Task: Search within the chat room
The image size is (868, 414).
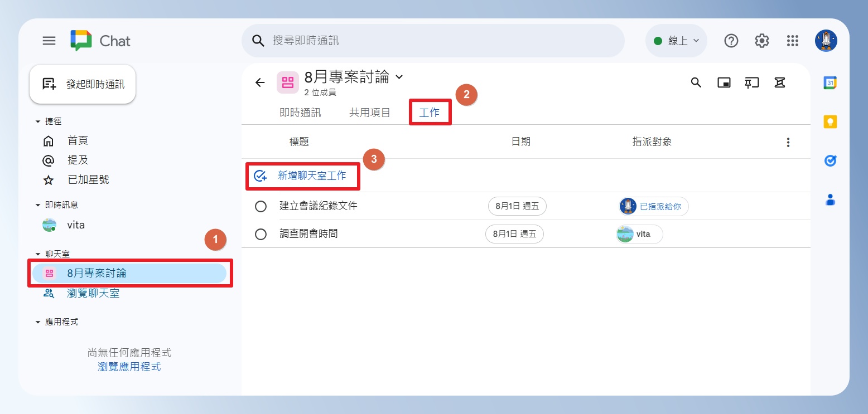Action: (696, 82)
